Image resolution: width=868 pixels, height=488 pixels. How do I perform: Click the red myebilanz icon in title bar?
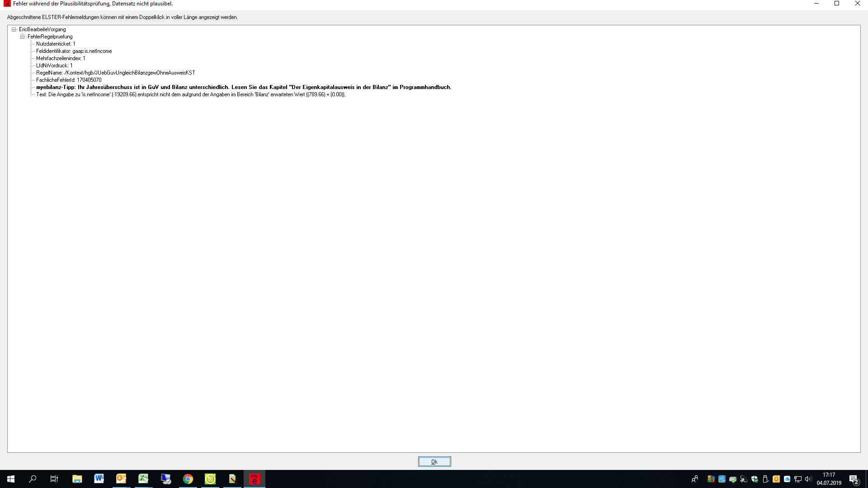[7, 4]
